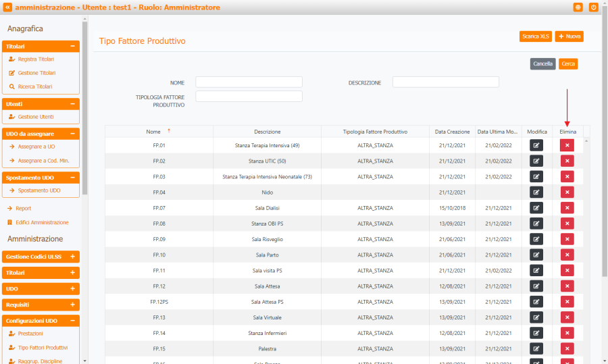Collapse the Configurazioni UDO section
Viewport: 608px width, 364px height.
coord(72,321)
